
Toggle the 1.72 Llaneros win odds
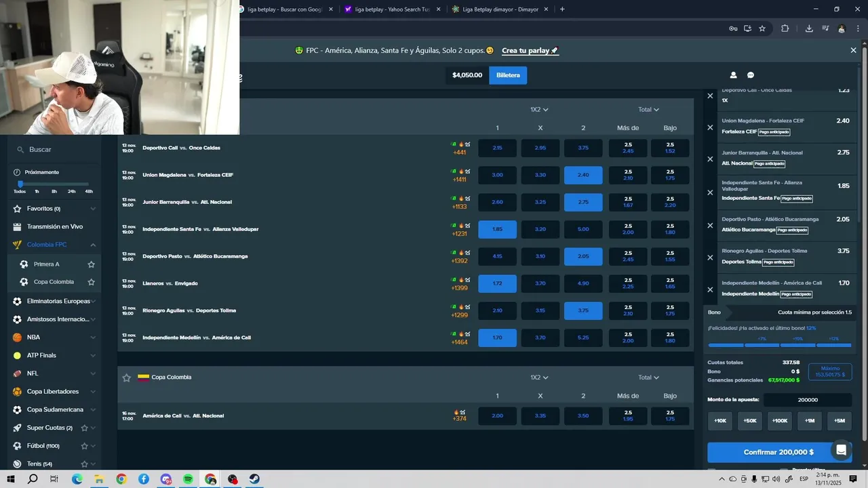(497, 283)
